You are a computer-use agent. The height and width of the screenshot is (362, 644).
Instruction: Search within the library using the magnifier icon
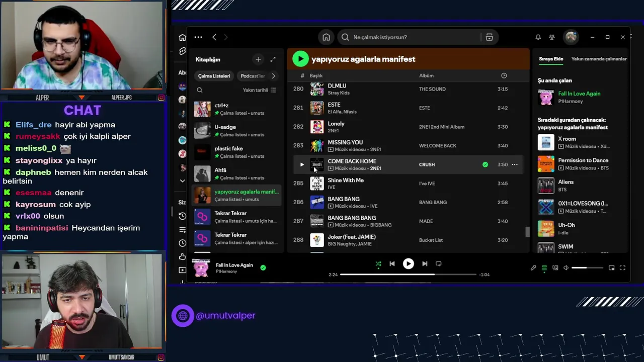tap(200, 90)
